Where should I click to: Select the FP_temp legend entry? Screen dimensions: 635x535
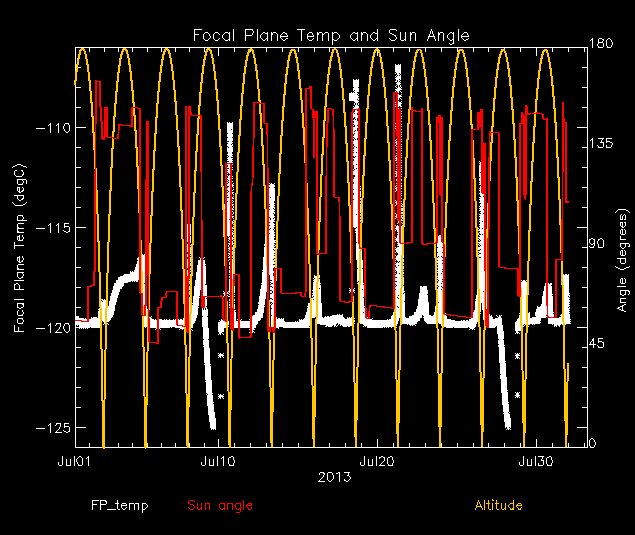click(x=119, y=506)
